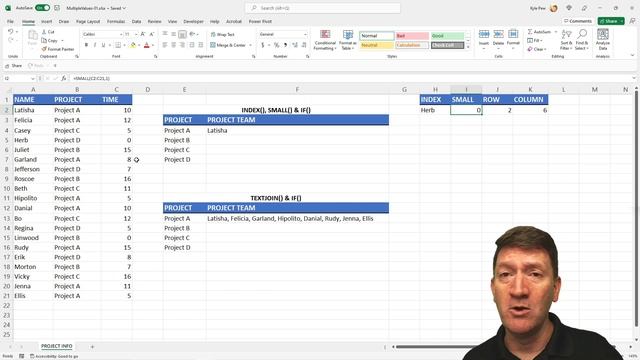
Task: Open the Number Format General dropdown
Action: point(305,34)
